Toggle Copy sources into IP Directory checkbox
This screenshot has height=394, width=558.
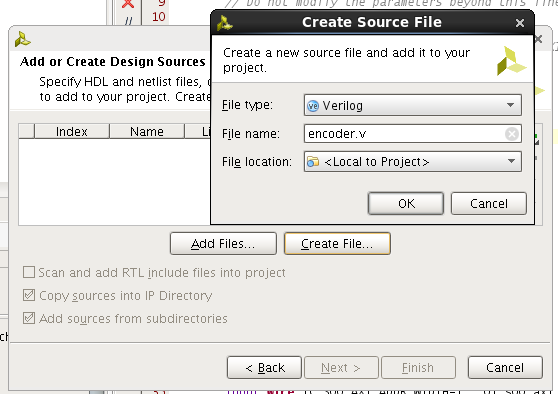coord(29,295)
